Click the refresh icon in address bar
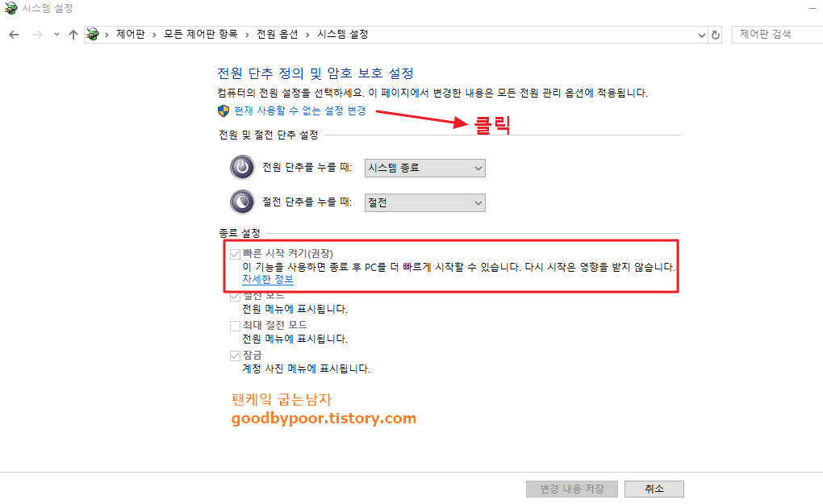The width and height of the screenshot is (823, 504). tap(716, 35)
